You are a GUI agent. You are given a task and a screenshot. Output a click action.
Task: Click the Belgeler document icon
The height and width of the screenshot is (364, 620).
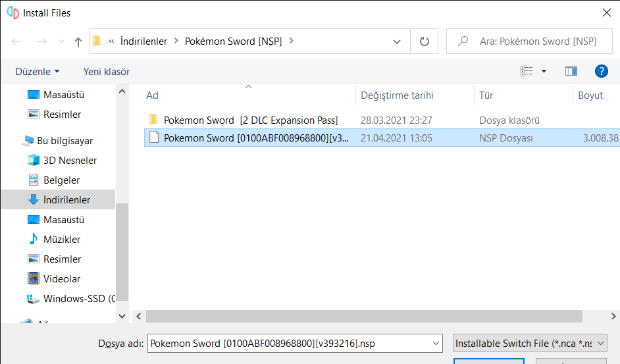34,180
